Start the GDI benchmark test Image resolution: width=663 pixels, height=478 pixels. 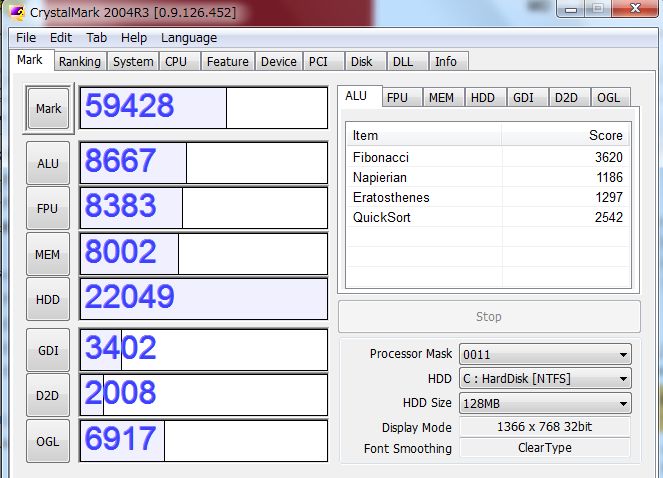pyautogui.click(x=48, y=350)
